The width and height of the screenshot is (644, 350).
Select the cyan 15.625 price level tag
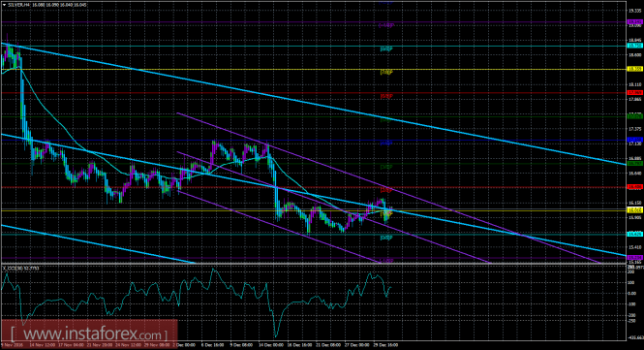[x=635, y=234]
